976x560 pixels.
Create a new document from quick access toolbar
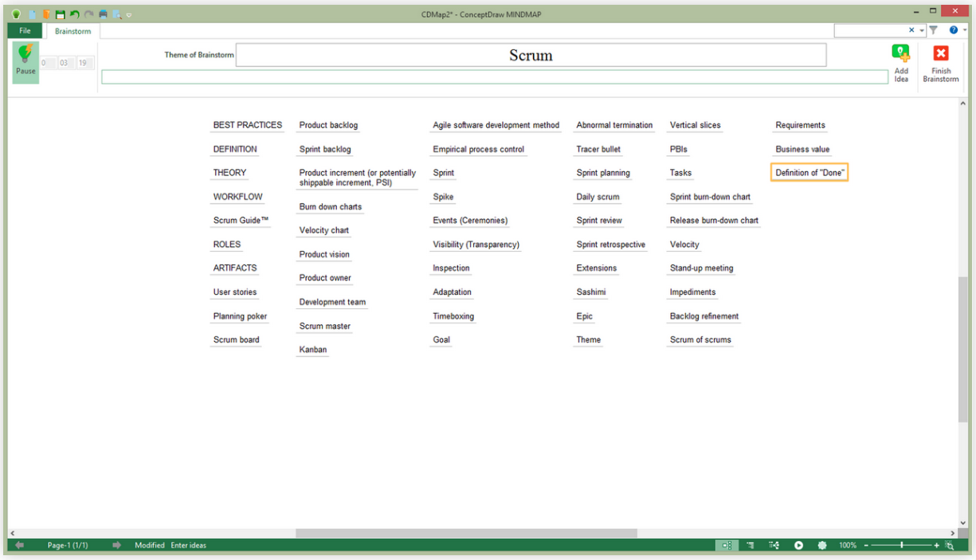click(33, 14)
